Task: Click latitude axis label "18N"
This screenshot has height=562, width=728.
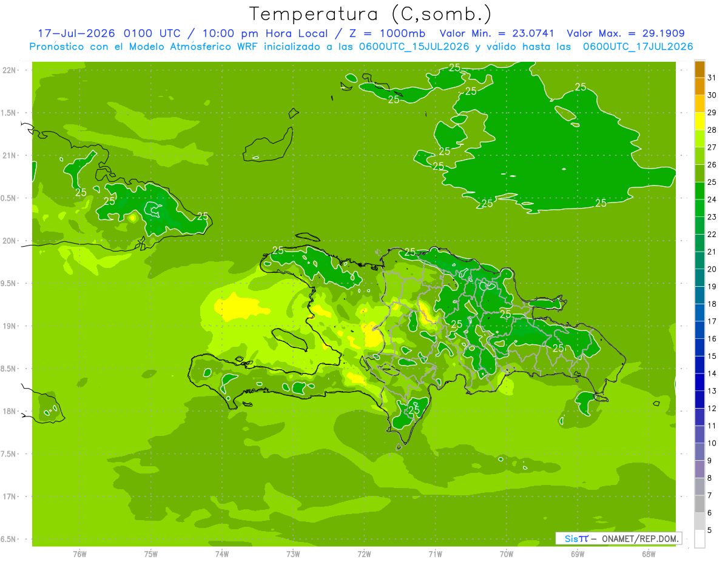Action: [10, 411]
